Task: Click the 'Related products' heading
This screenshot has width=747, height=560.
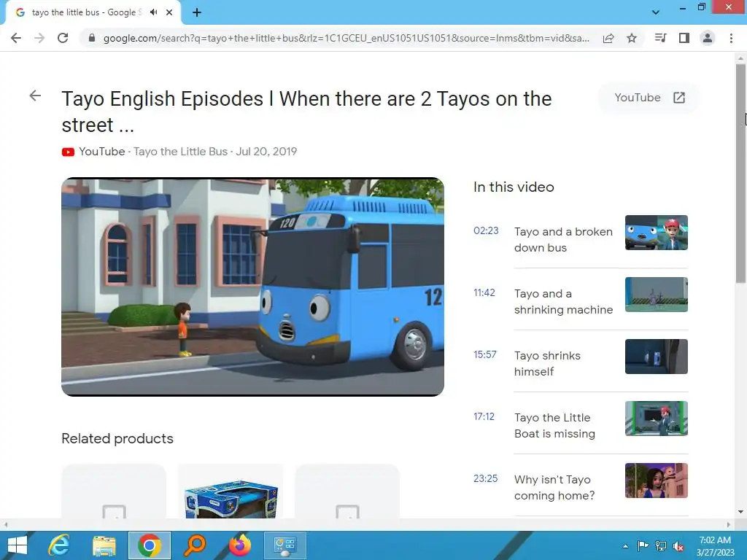Action: [117, 438]
